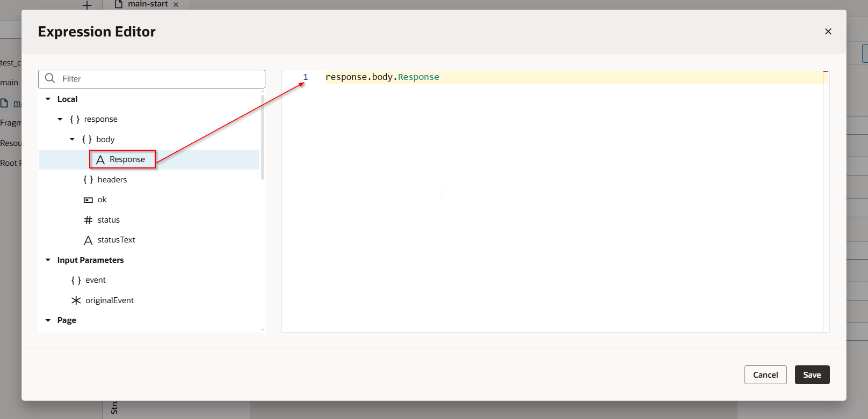Collapse the response node arrow

click(60, 119)
